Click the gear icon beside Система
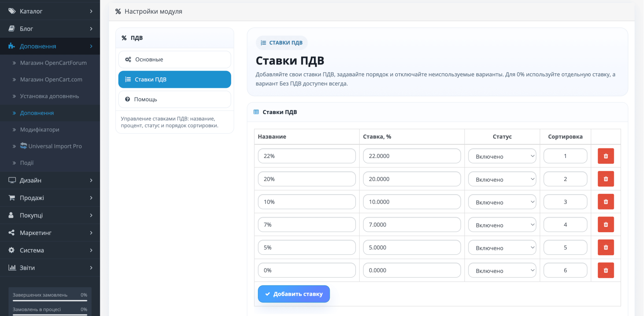 tap(12, 250)
